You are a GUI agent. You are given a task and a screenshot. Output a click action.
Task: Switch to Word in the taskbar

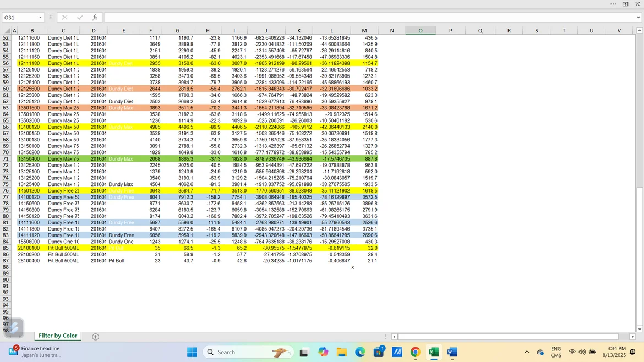click(452, 352)
